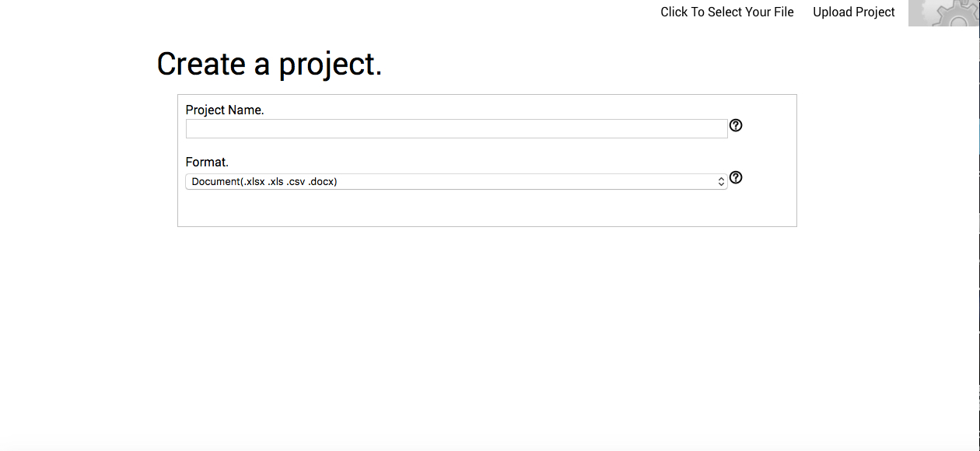Click the right end of the Project Name input
980x451 pixels.
click(x=719, y=129)
